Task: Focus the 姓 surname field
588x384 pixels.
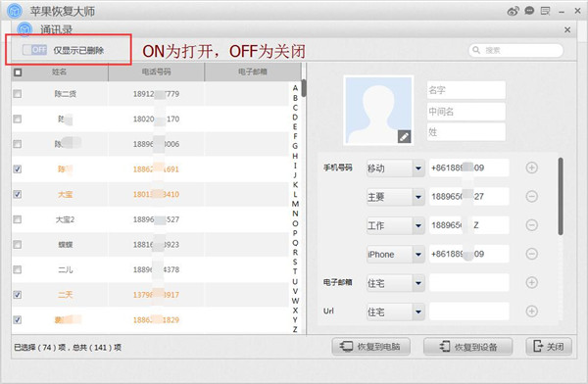Action: pos(466,132)
